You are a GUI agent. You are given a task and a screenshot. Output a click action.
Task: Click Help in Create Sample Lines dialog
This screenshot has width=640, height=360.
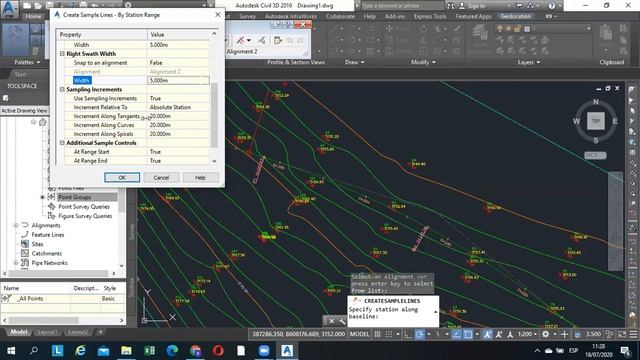(x=200, y=178)
